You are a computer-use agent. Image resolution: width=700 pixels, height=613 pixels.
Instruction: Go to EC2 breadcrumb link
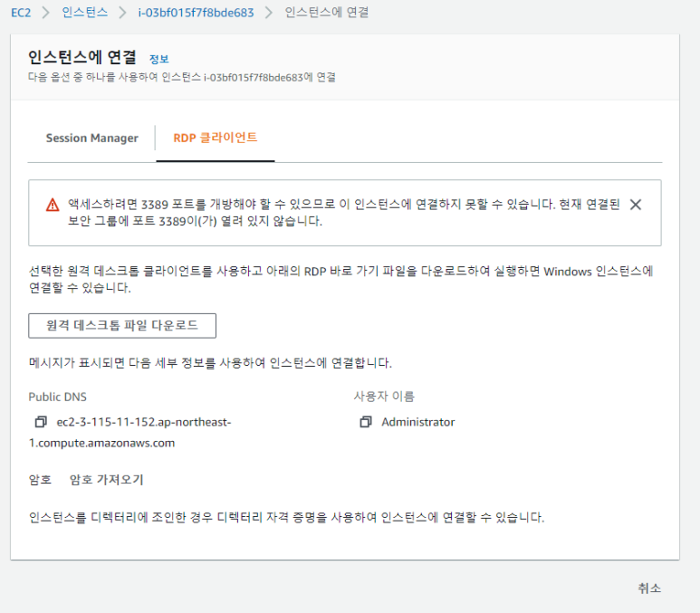pos(21,13)
